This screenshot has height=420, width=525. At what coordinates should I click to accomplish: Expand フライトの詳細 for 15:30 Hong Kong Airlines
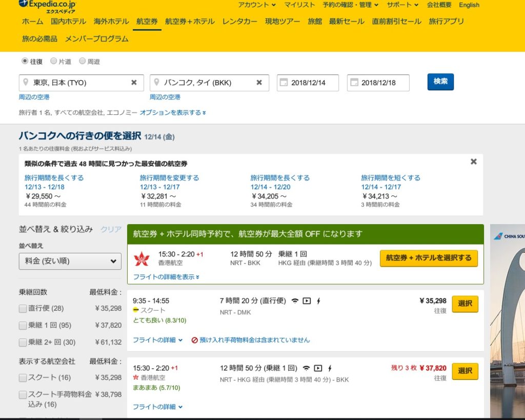pos(158,407)
